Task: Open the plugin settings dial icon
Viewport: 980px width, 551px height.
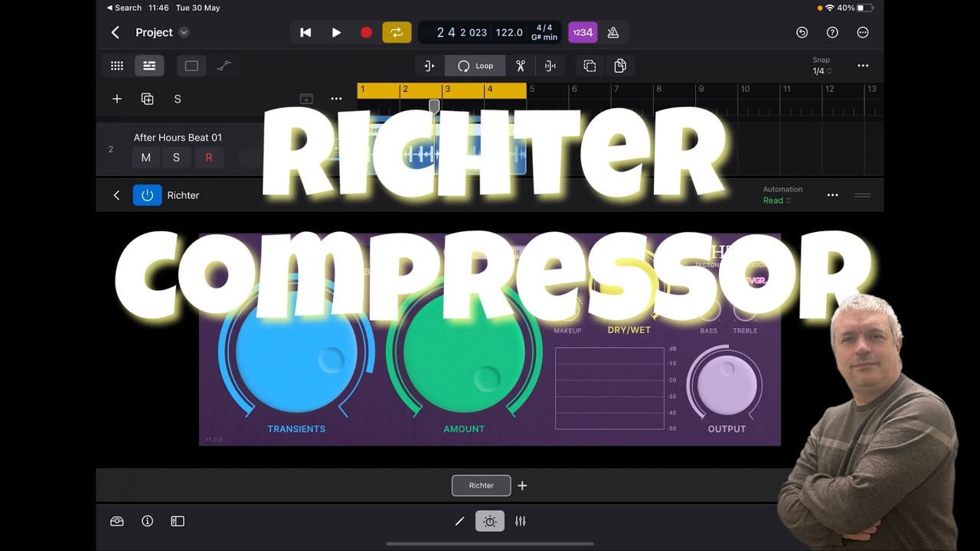Action: (490, 521)
